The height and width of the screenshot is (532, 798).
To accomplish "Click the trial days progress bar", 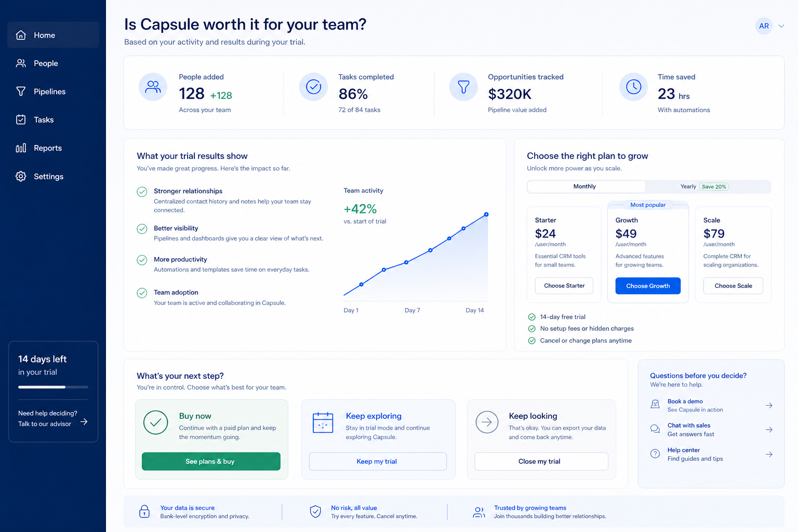I will pos(53,387).
